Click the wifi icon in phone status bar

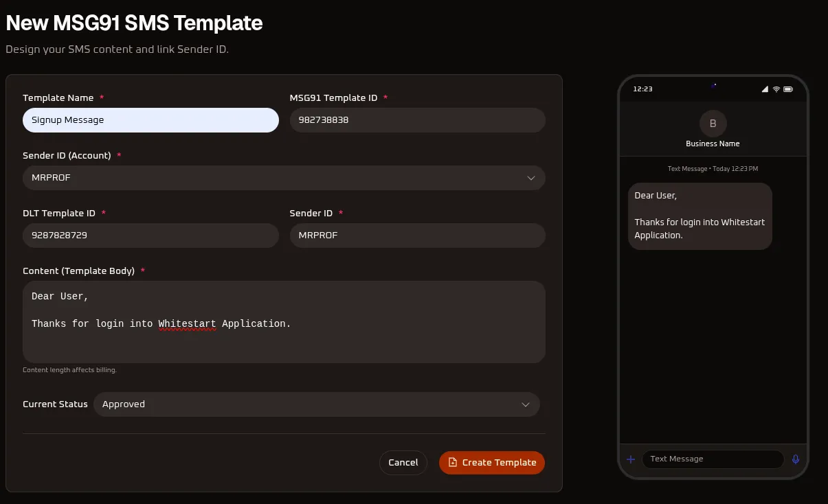[x=776, y=89]
